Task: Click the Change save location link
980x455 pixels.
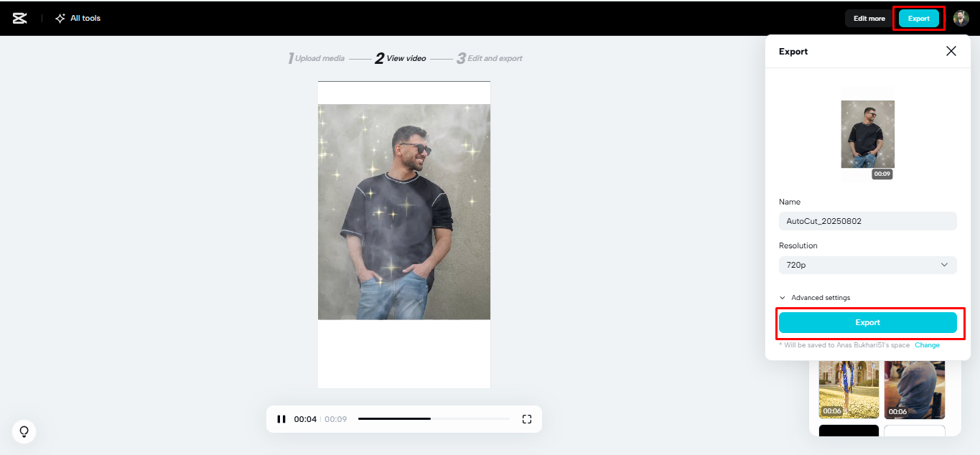Action: (x=927, y=345)
